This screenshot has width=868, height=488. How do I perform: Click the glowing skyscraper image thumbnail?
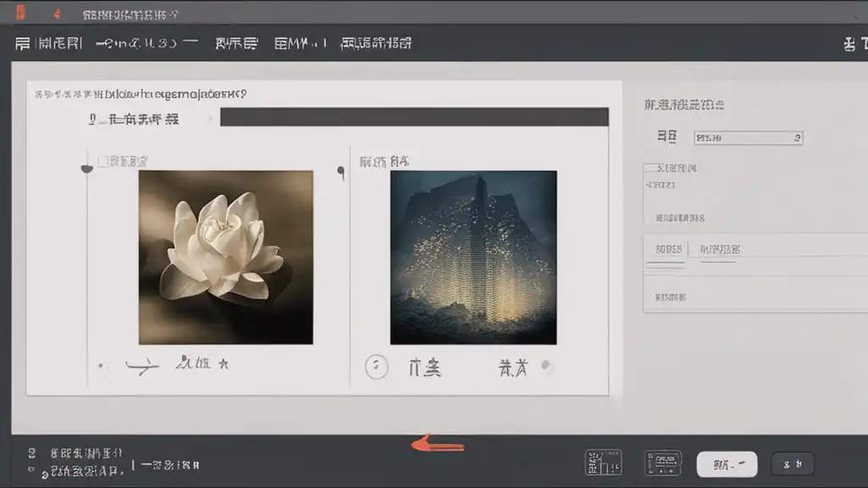(473, 258)
